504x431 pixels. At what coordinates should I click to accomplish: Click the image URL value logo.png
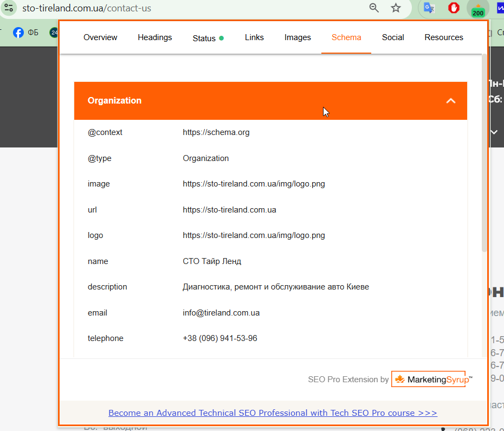point(254,184)
